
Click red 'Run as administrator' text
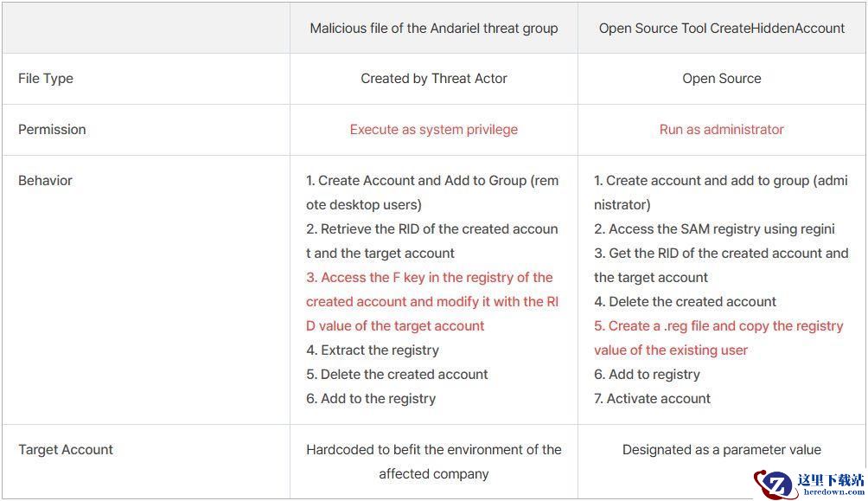pos(721,130)
